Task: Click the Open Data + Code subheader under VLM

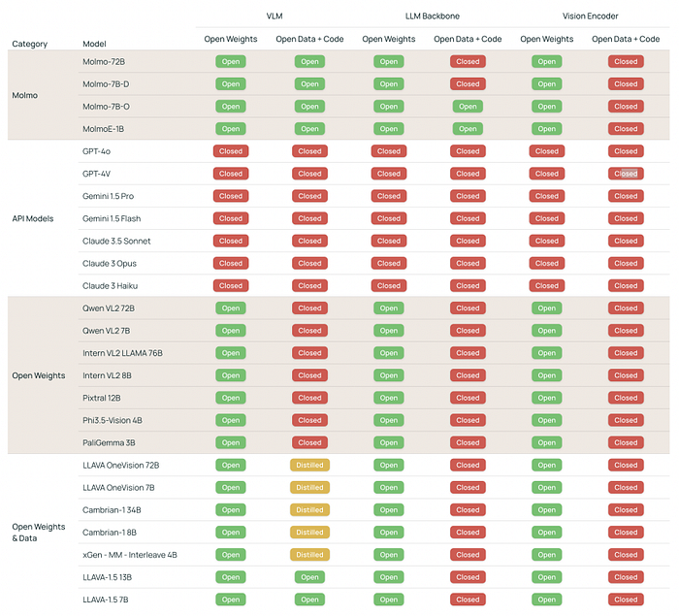Action: click(x=309, y=39)
